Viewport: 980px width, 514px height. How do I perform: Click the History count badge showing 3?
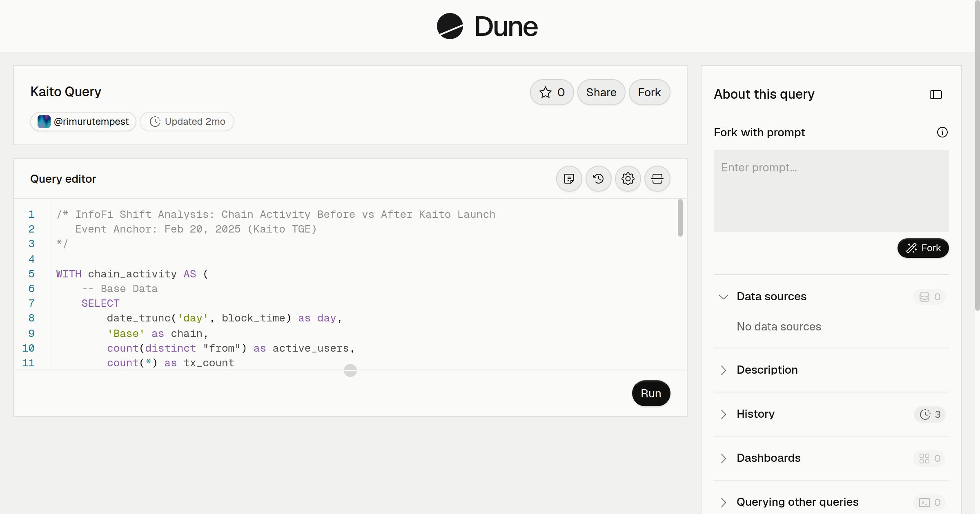(x=929, y=414)
